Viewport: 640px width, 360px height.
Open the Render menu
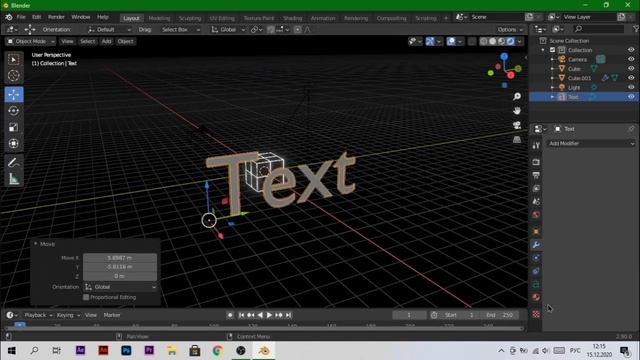[56, 17]
